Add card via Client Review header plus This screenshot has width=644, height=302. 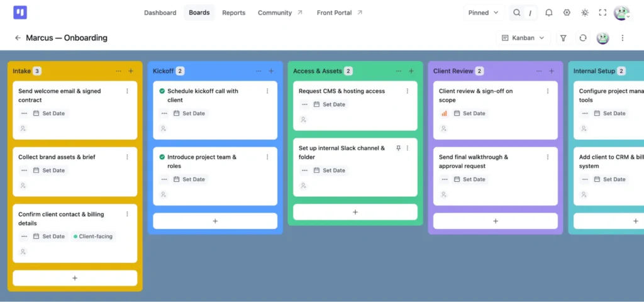pos(552,71)
